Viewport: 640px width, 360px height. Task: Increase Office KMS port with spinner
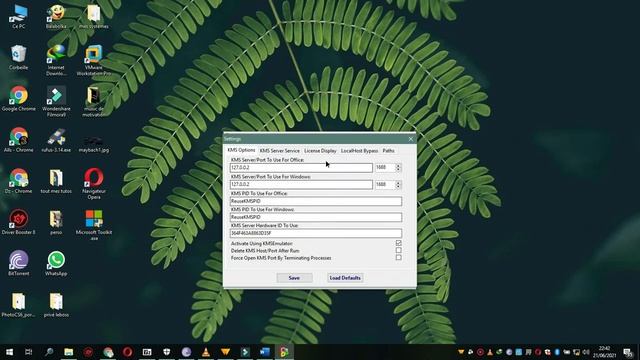pos(398,165)
